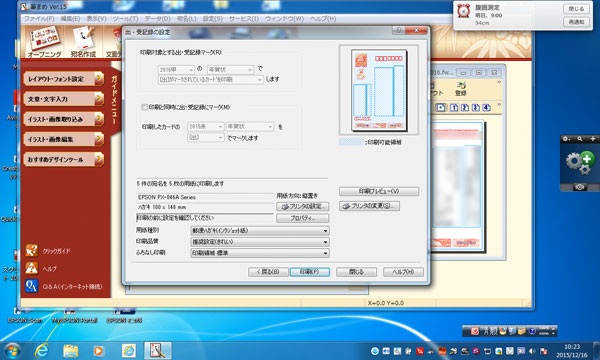
Task: Open the ヘルプ(H) menu
Action: pos(323,18)
